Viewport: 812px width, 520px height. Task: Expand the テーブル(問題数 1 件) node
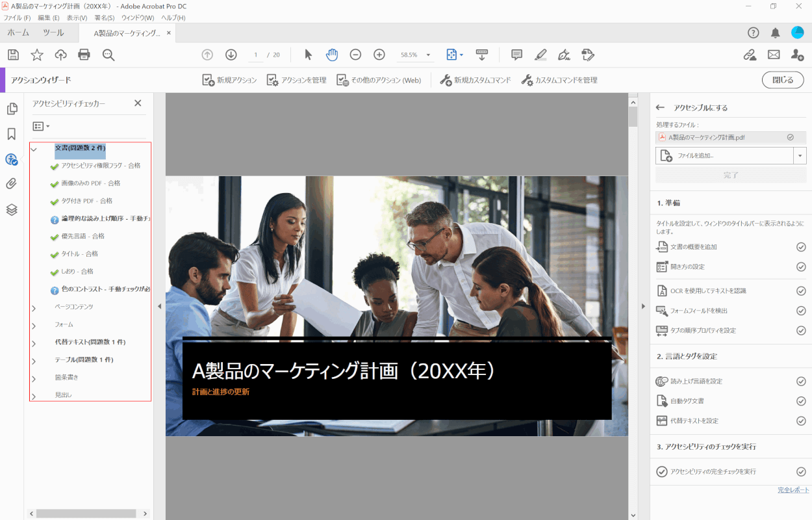[x=34, y=360]
